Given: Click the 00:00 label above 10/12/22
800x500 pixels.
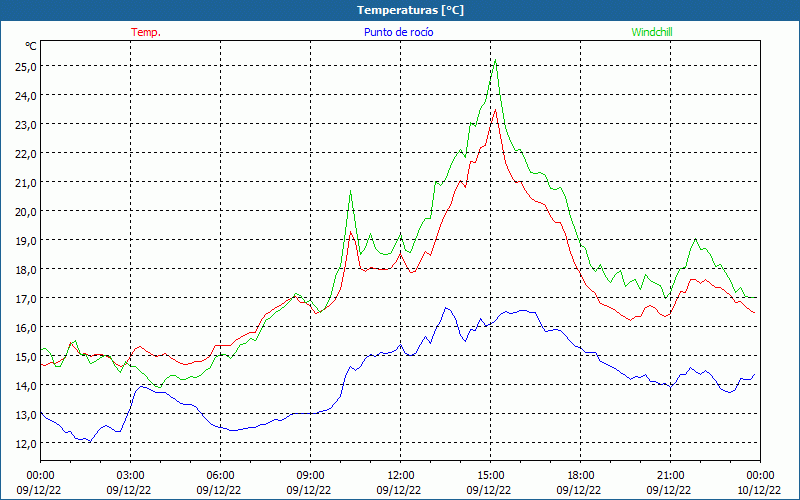Looking at the screenshot, I should click(760, 476).
